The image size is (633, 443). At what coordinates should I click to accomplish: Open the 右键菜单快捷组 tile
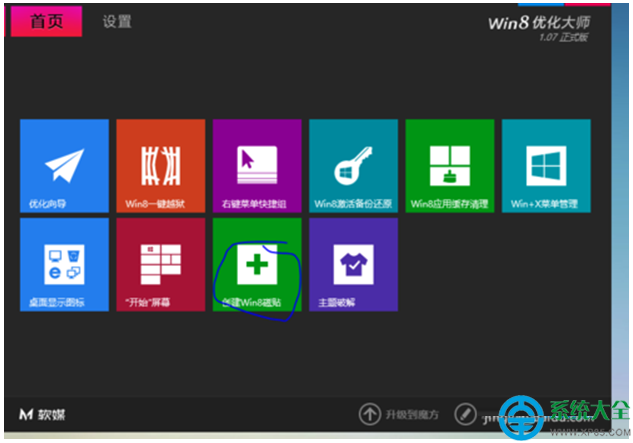(257, 166)
